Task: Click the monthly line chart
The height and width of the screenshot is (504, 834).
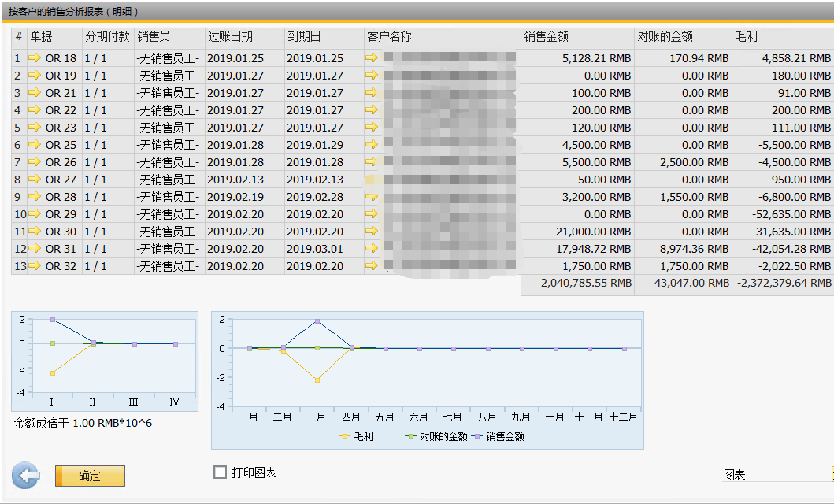Action: point(428,380)
